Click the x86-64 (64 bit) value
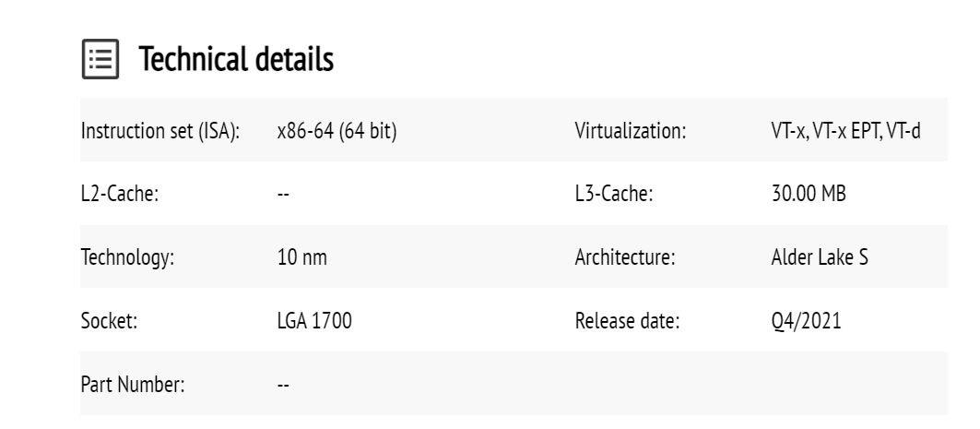Screen dimensions: 980x429 pyautogui.click(x=337, y=132)
